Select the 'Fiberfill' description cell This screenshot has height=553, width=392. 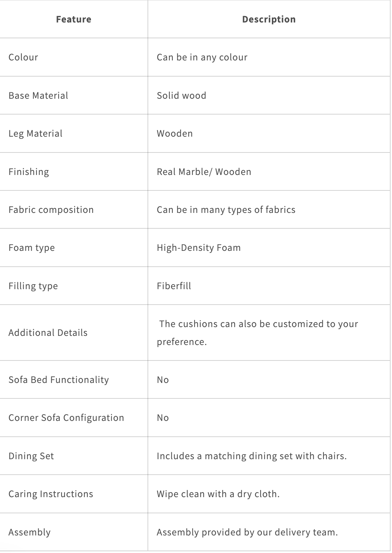(x=269, y=286)
